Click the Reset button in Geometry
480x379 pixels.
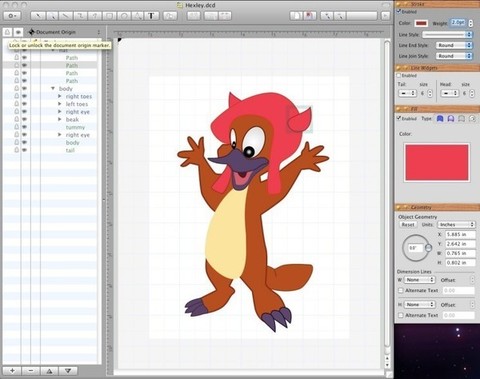pos(408,225)
